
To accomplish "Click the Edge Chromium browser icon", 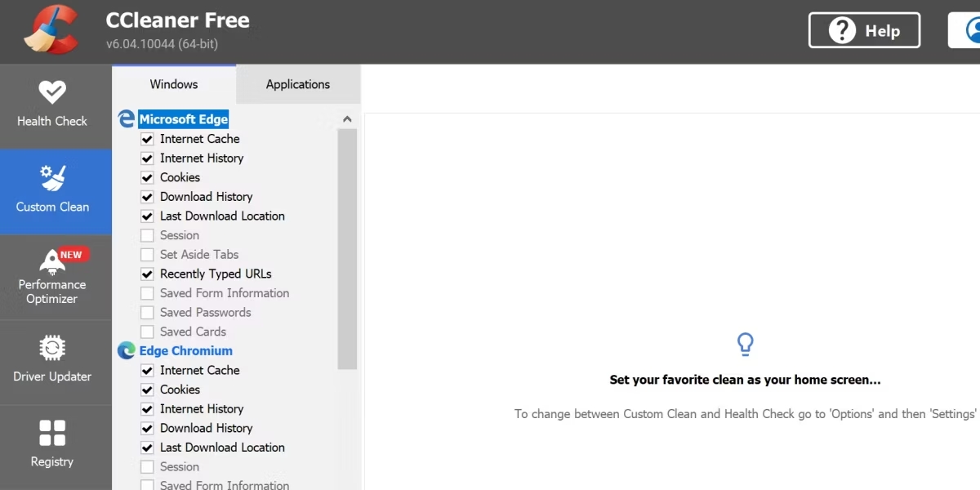I will [x=126, y=351].
